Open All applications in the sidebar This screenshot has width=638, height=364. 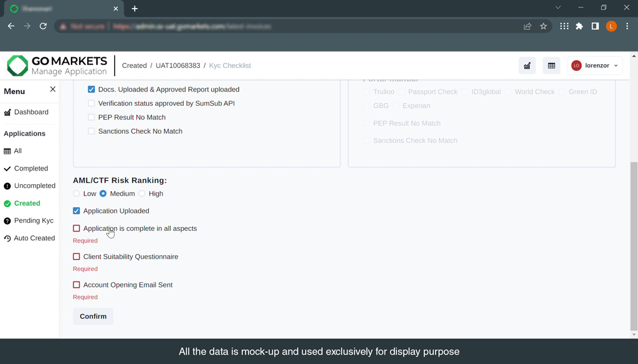(x=18, y=151)
